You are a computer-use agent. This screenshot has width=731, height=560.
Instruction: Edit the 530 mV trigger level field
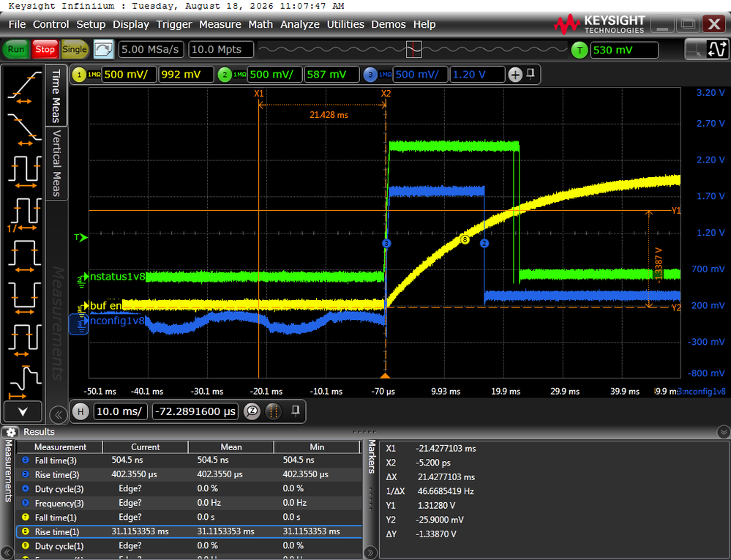(624, 50)
